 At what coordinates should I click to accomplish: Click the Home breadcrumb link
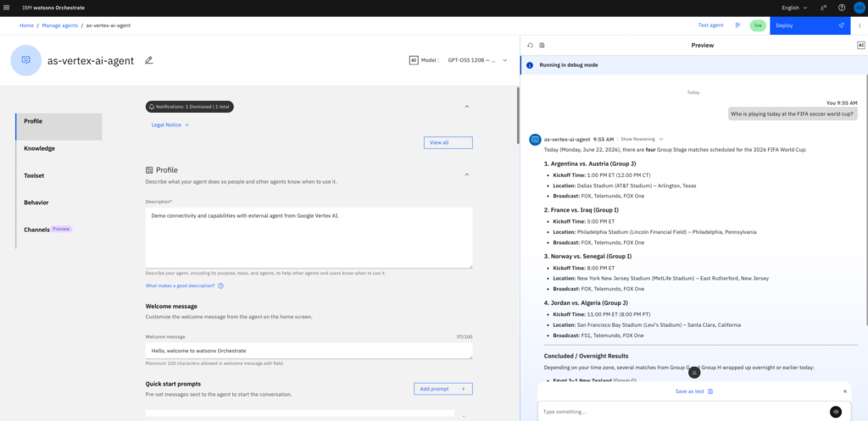click(x=26, y=25)
